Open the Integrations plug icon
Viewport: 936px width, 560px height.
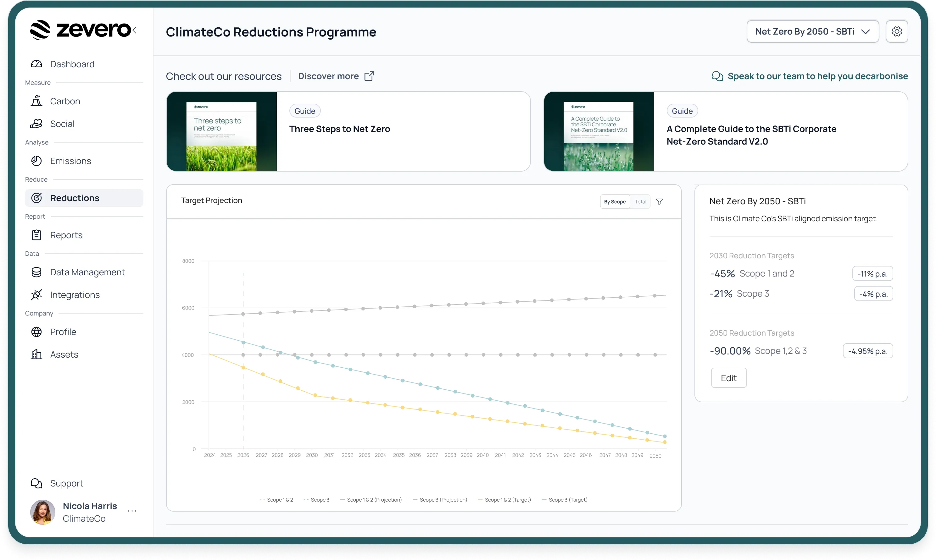pyautogui.click(x=36, y=295)
